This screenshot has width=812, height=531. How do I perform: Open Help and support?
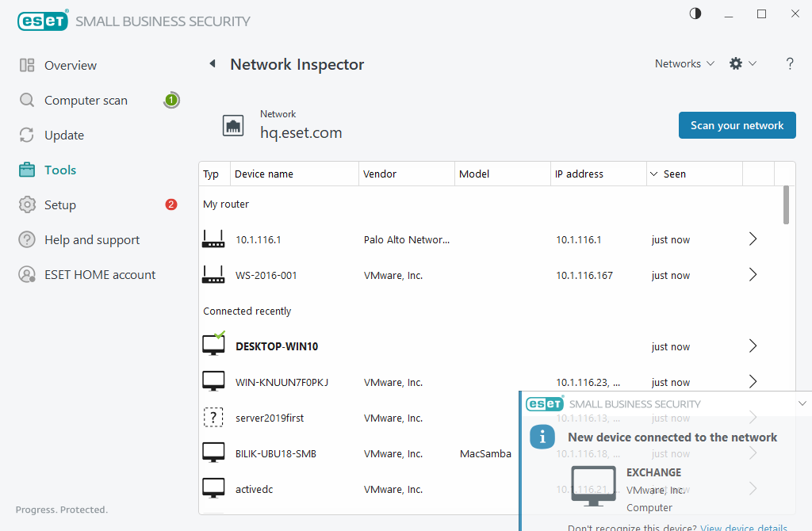92,239
